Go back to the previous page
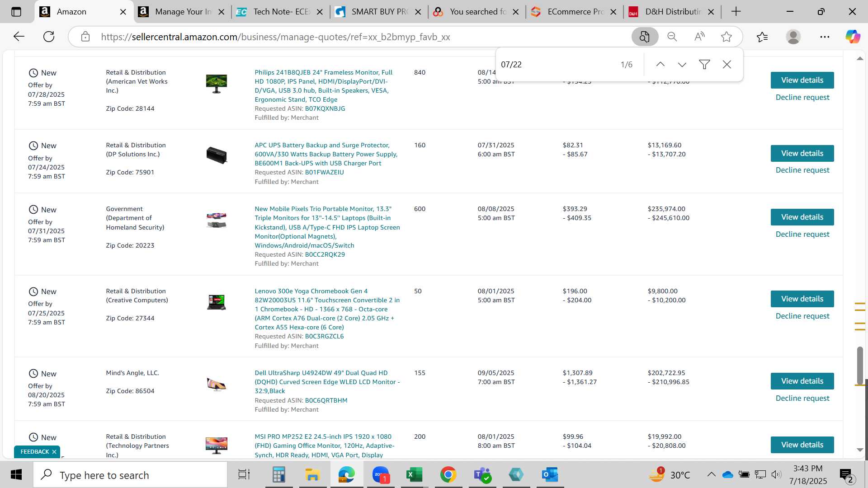 pos(19,37)
